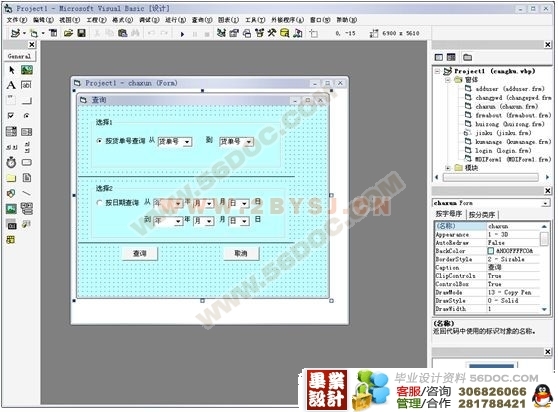Open the first 货单号 combo box dropdown
Image resolution: width=558 pixels, height=412 pixels.
pos(187,142)
